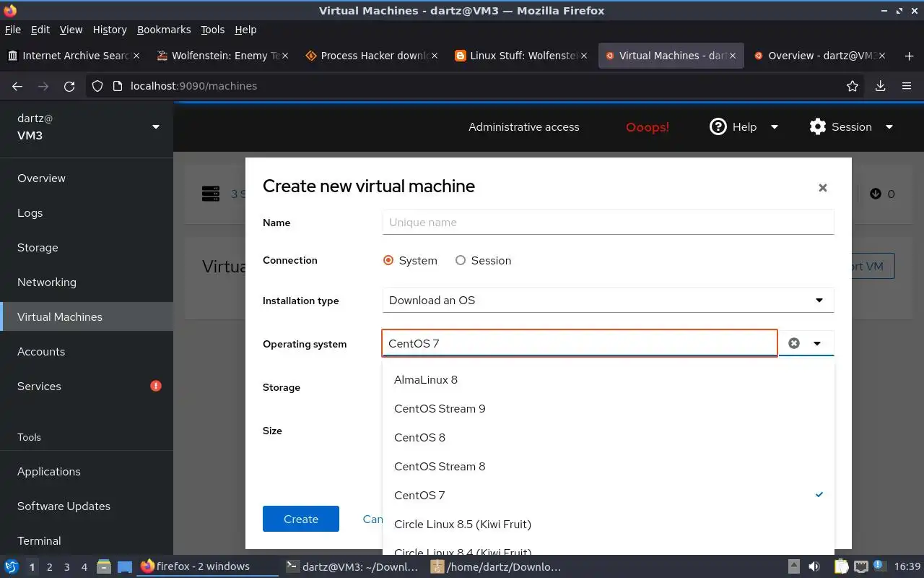Expand the dartz@VM3 host switcher
924x578 pixels.
[156, 127]
